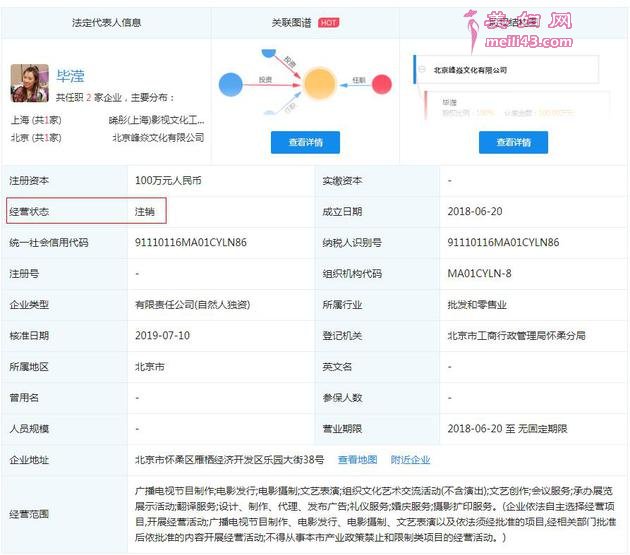Click 查看详情 under the relationship graph
Screen dimensions: 630x555
tap(305, 142)
